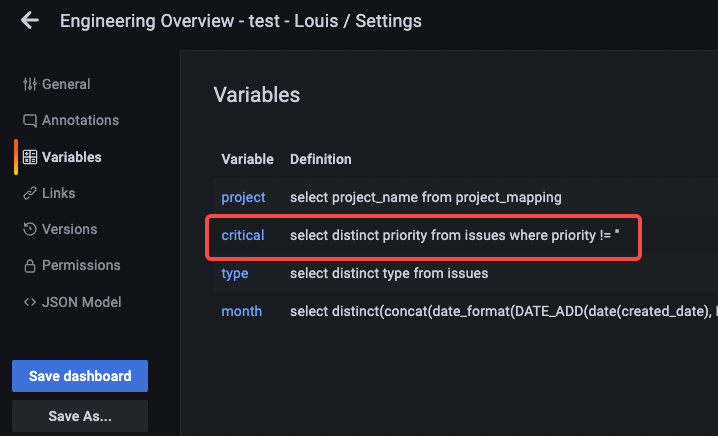Click the Variables page heading
The width and height of the screenshot is (718, 436).
click(x=257, y=95)
